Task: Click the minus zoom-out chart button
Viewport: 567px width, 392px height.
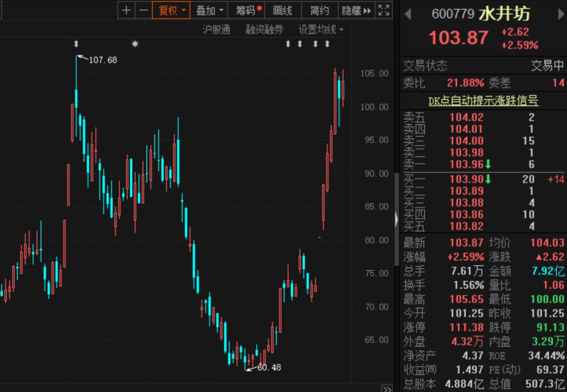Action: click(x=143, y=10)
